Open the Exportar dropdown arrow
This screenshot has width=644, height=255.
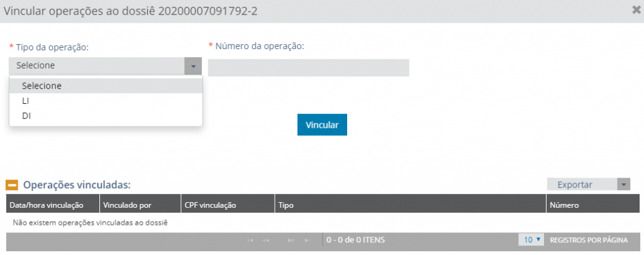pyautogui.click(x=623, y=184)
